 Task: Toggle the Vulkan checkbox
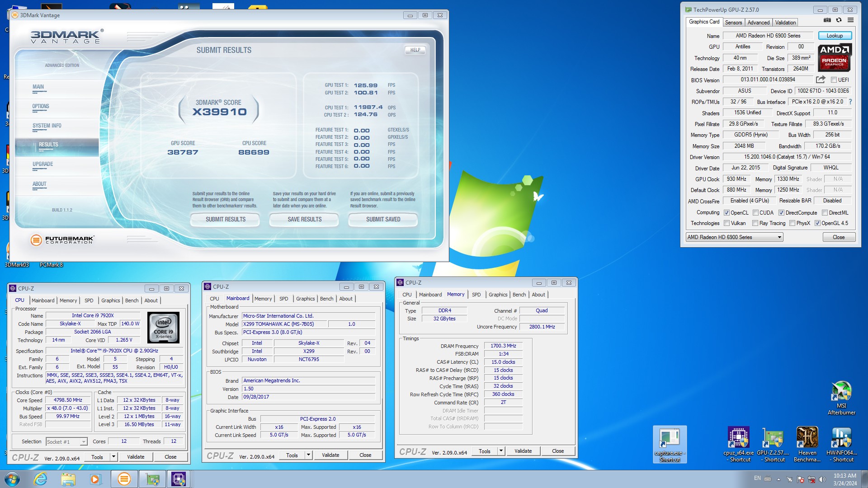click(726, 223)
